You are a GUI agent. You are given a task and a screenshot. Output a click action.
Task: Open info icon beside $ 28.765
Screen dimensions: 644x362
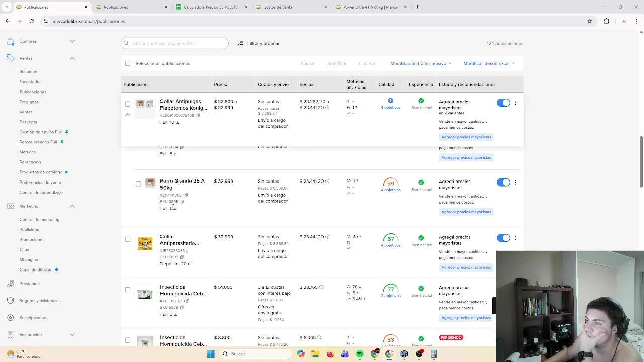(x=321, y=287)
